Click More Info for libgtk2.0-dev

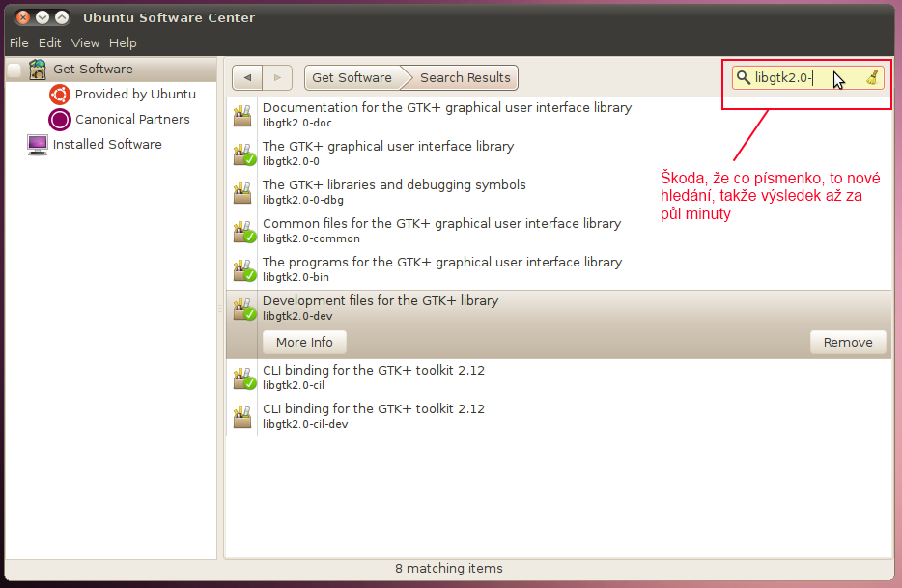point(304,343)
